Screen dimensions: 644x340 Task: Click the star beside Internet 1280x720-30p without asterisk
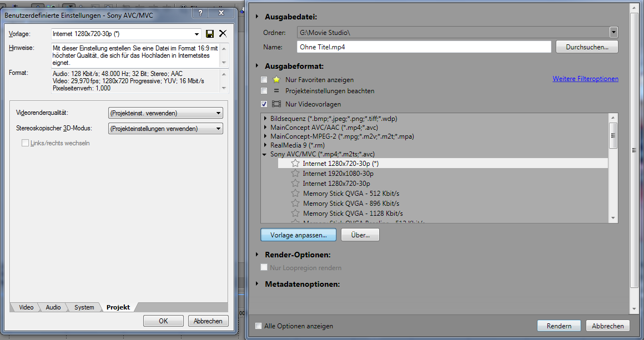click(x=295, y=183)
